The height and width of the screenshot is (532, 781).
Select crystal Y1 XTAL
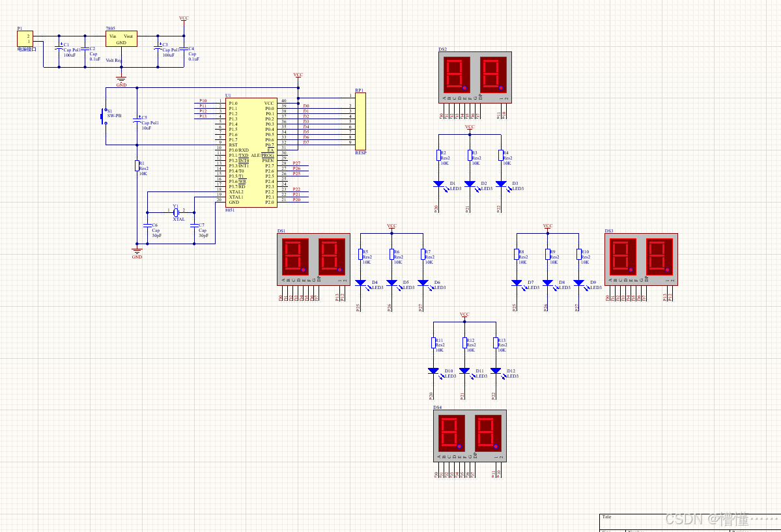(x=176, y=212)
